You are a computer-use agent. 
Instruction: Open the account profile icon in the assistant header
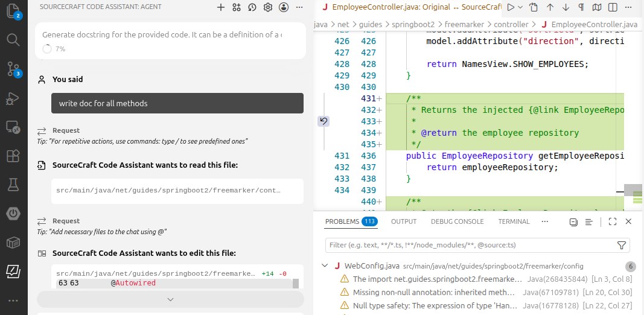point(284,7)
